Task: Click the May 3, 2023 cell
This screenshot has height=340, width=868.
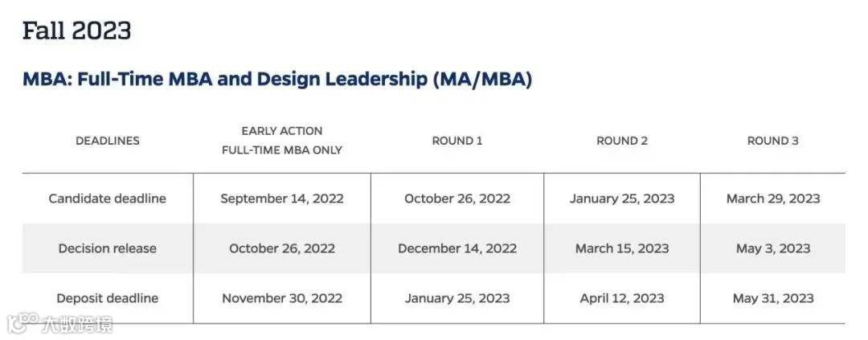Action: [x=773, y=248]
